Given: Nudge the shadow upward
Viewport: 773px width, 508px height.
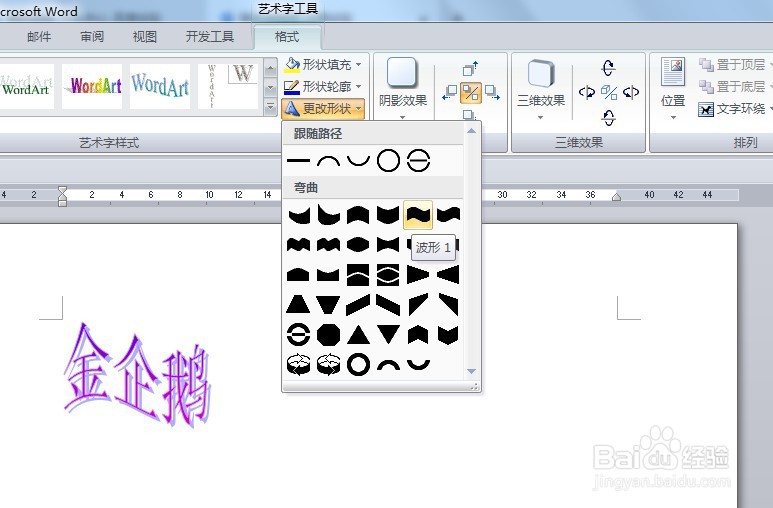Looking at the screenshot, I should coord(471,68).
